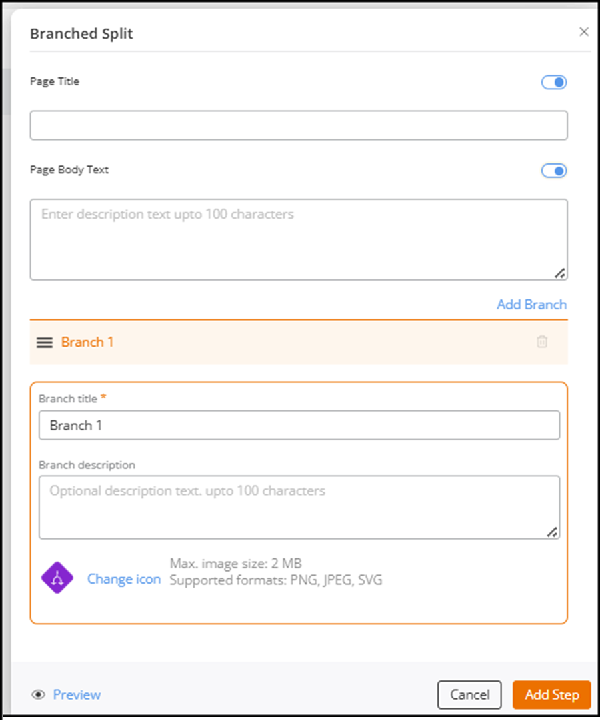
Task: Delete Branch 1 using the trash icon
Action: (x=542, y=342)
